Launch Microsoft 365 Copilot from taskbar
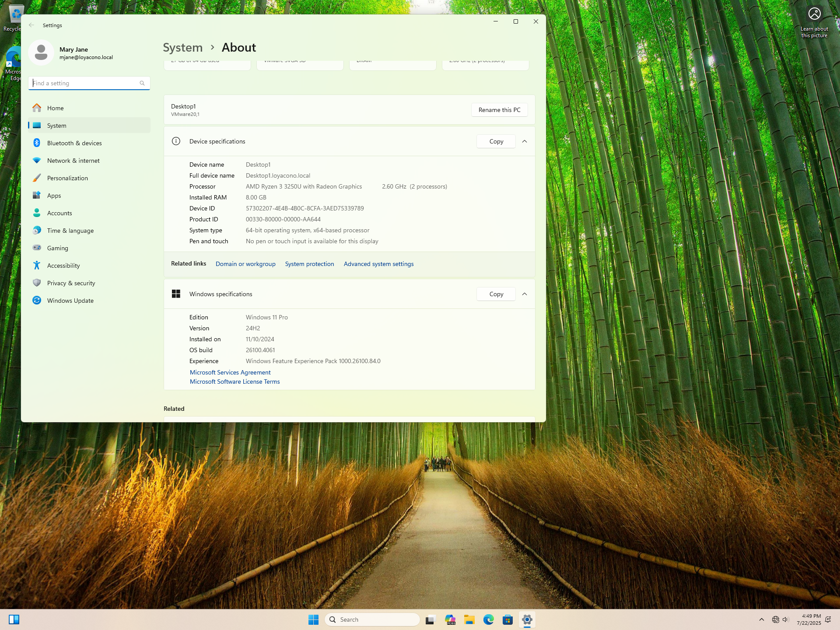Screen dimensions: 840x630 tap(450, 619)
